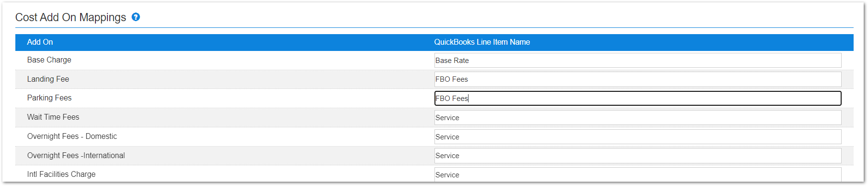
Task: Edit Overnight Fees - Domestic line item field
Action: coord(638,137)
